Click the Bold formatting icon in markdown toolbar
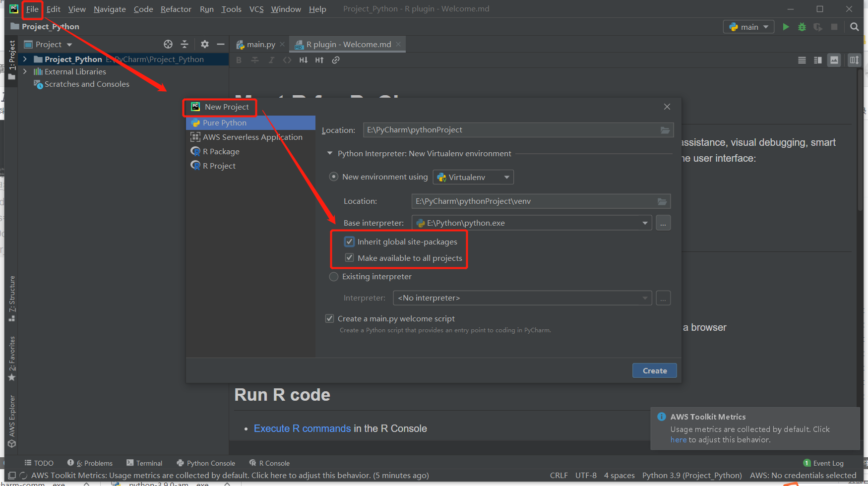This screenshot has height=486, width=868. (239, 60)
